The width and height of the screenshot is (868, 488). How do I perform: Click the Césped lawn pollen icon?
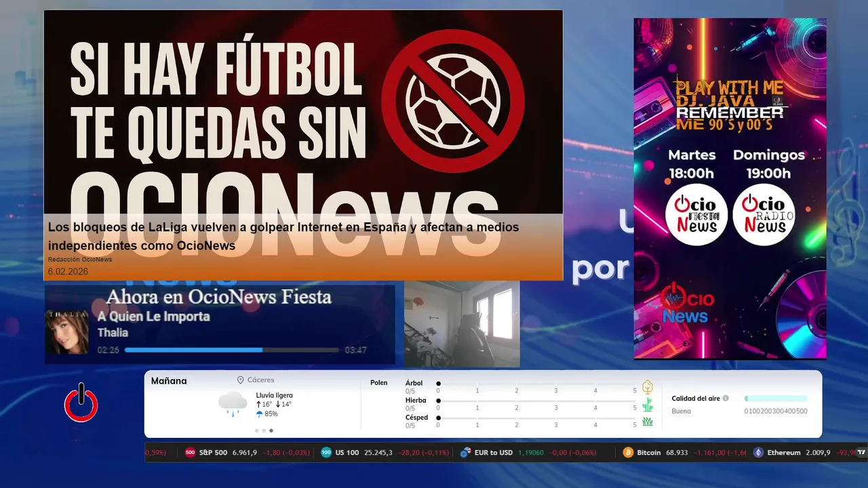pos(648,422)
